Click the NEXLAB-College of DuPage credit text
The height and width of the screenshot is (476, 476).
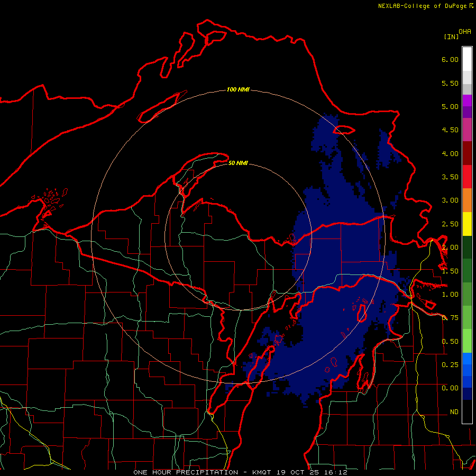(x=426, y=6)
